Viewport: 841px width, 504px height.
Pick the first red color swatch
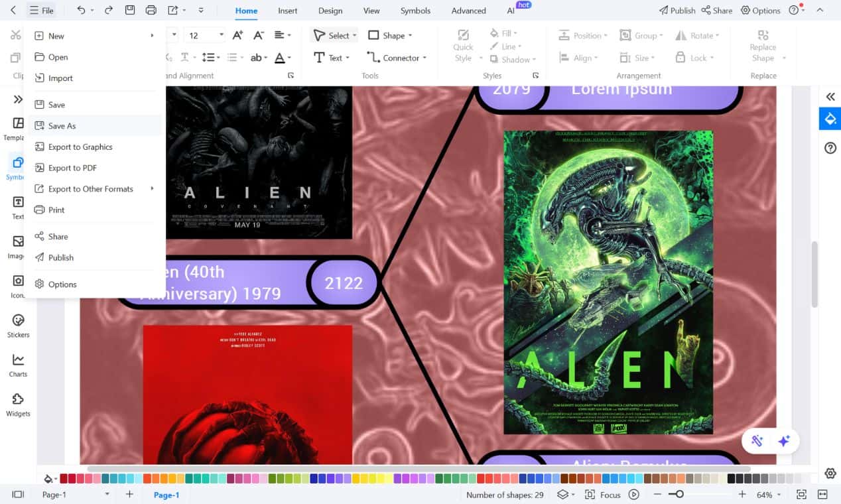click(x=64, y=479)
